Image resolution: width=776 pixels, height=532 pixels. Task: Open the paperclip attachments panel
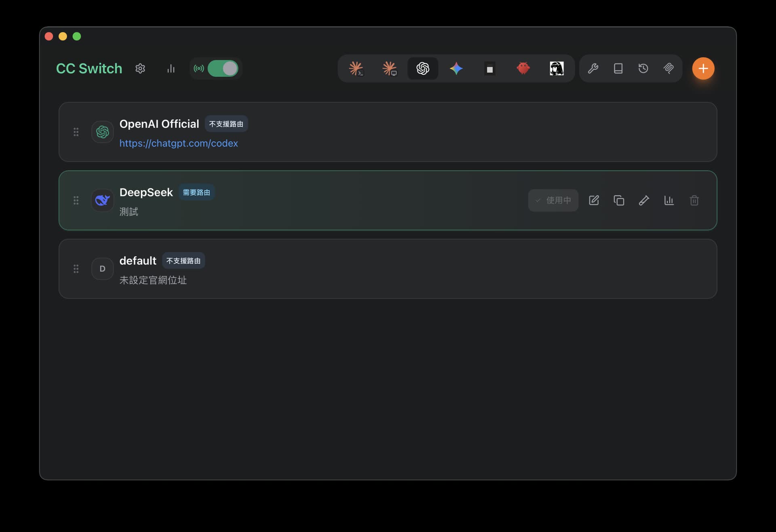click(668, 68)
